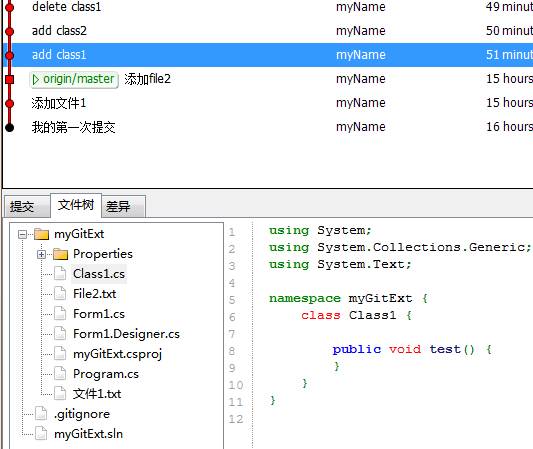
Task: Click the Properties folder icon
Action: (61, 254)
